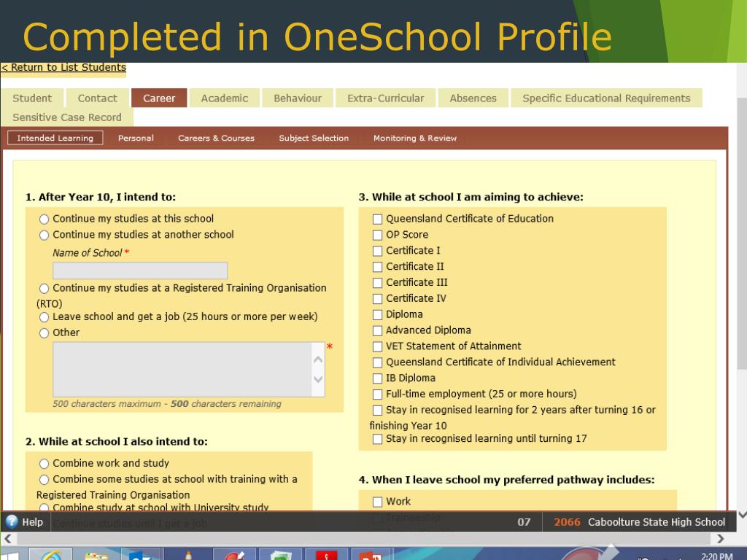Screen dimensions: 747x560
Task: Go to the Academic tab
Action: (225, 98)
